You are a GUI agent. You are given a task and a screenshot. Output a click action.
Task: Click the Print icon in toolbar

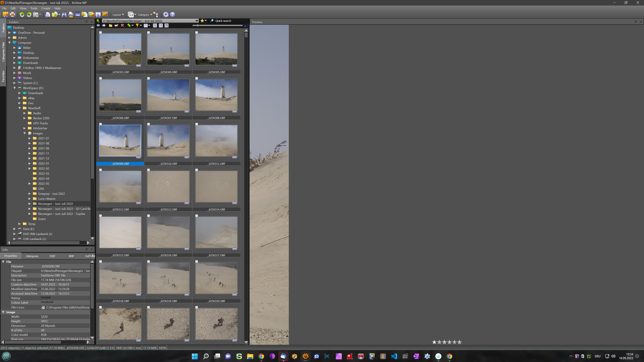[x=71, y=14]
